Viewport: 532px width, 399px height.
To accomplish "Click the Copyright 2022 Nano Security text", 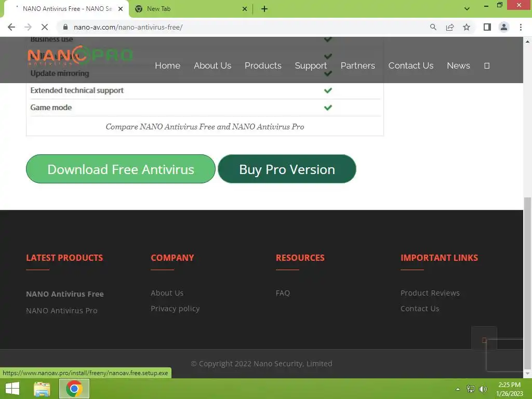I will click(x=261, y=364).
